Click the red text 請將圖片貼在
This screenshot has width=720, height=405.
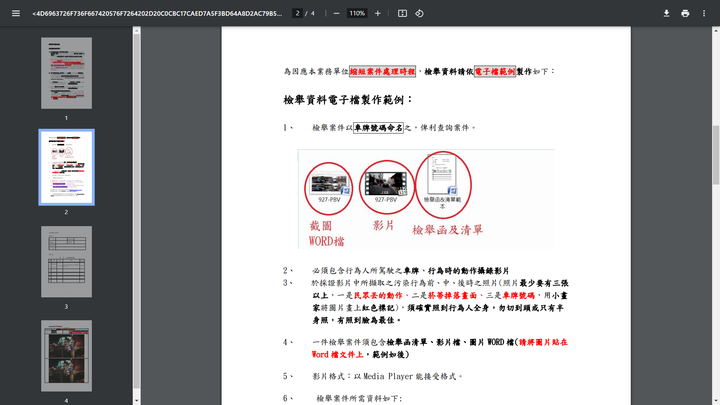click(543, 342)
